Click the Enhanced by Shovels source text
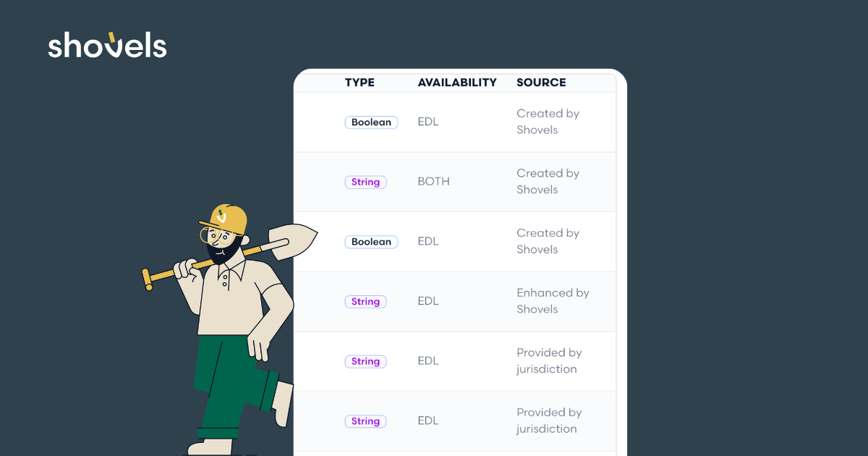Viewport: 868px width, 456px height. (553, 301)
